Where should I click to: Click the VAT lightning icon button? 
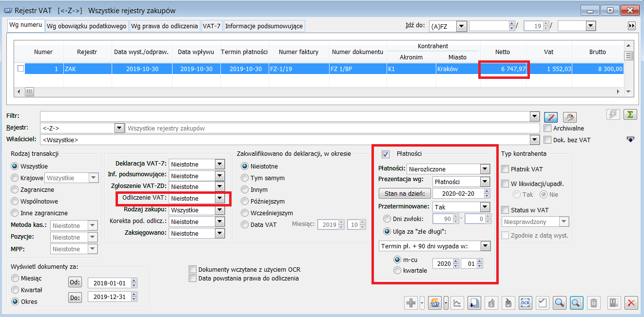435,303
